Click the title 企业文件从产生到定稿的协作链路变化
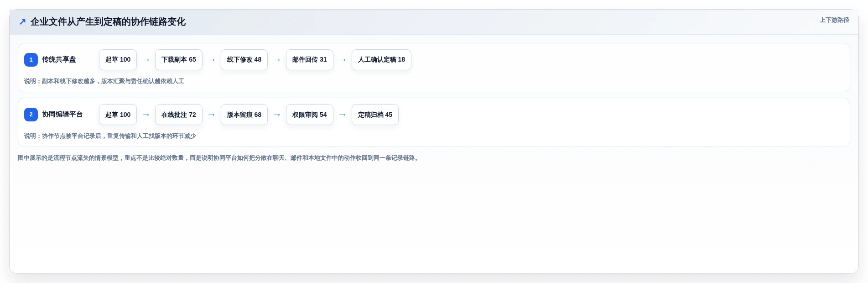The image size is (868, 283). point(108,22)
